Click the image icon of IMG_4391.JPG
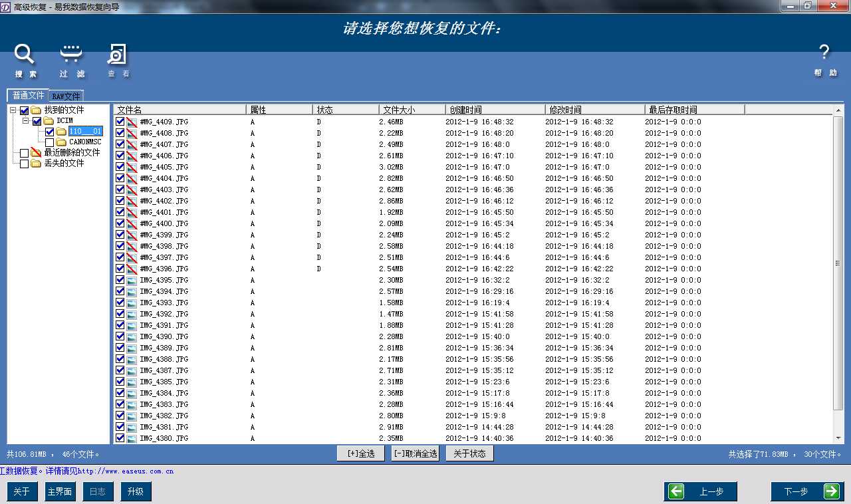This screenshot has height=504, width=851. [132, 325]
